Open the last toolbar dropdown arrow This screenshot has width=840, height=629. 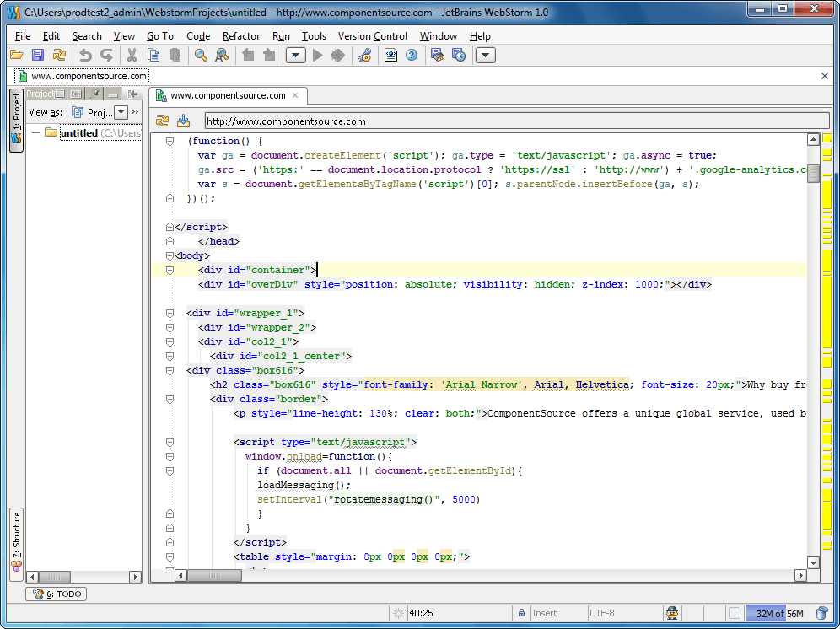(x=485, y=55)
